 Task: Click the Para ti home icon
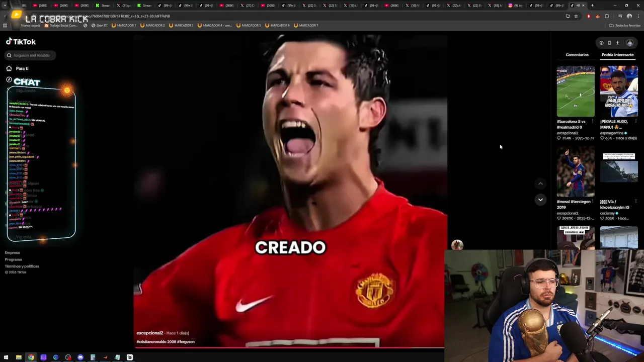coord(9,68)
